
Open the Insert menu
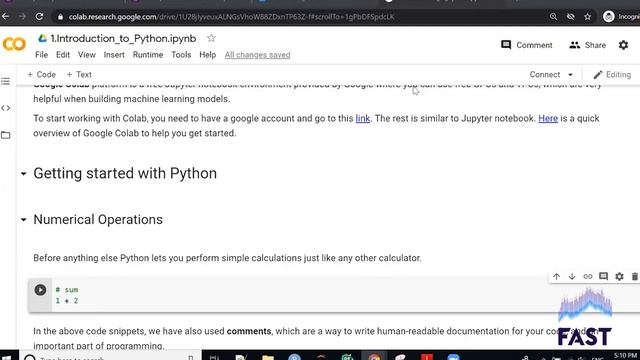(114, 55)
